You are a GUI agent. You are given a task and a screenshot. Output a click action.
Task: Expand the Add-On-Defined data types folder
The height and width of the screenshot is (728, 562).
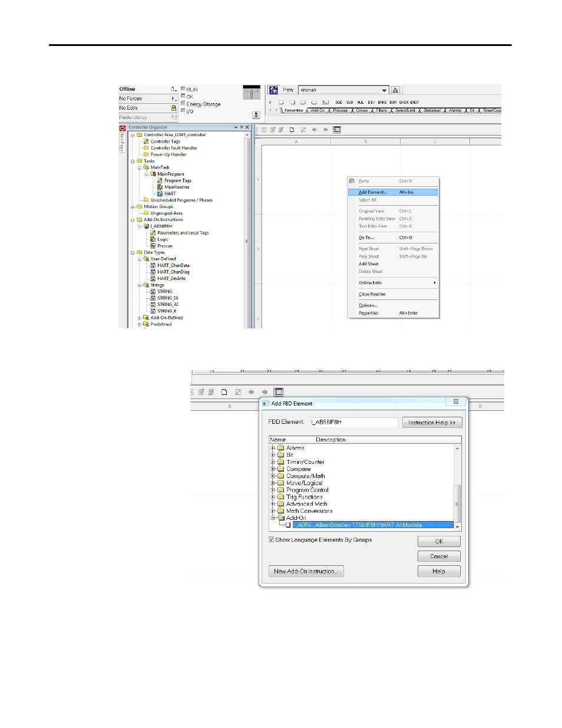(140, 318)
